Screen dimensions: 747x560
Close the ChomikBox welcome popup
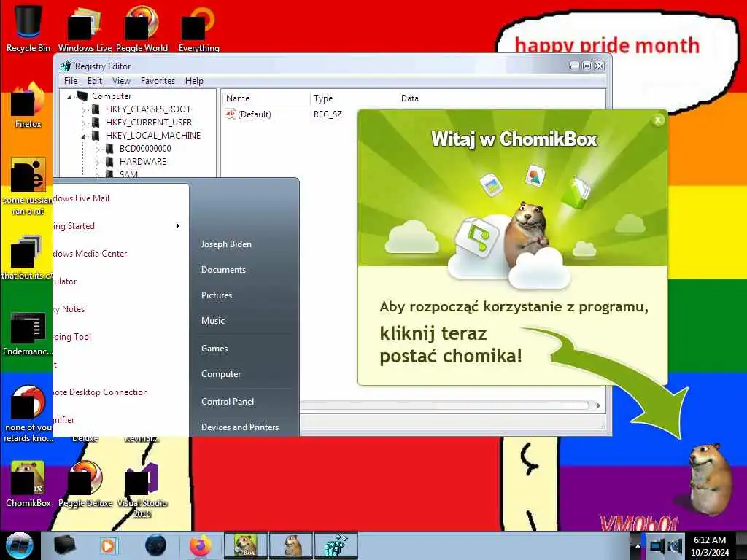pos(658,120)
